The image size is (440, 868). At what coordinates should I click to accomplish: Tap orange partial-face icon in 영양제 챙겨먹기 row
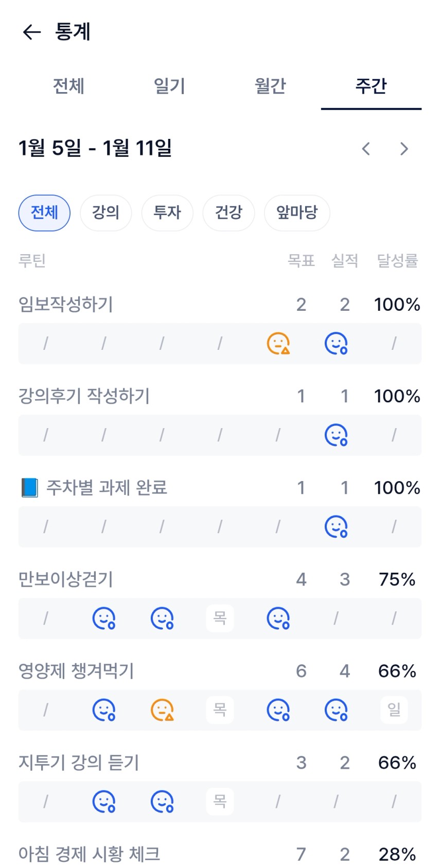(162, 710)
